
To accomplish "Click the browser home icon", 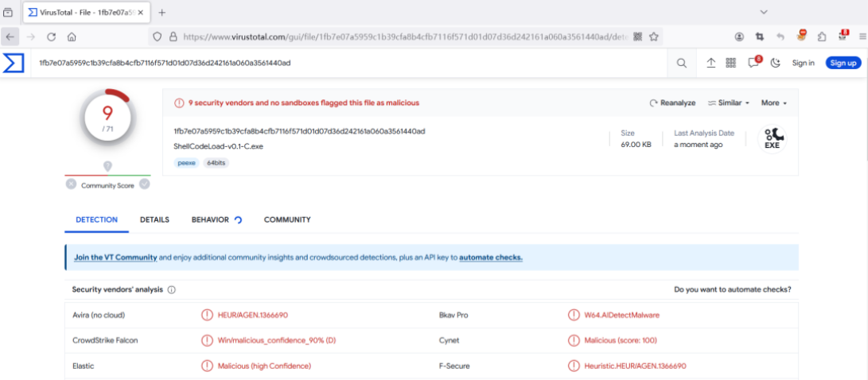I will pyautogui.click(x=72, y=37).
